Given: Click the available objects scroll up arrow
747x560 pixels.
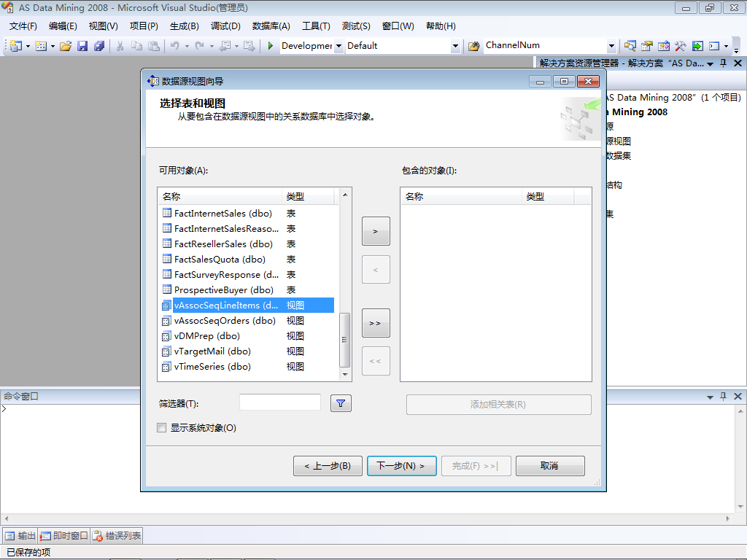Looking at the screenshot, I should (345, 195).
